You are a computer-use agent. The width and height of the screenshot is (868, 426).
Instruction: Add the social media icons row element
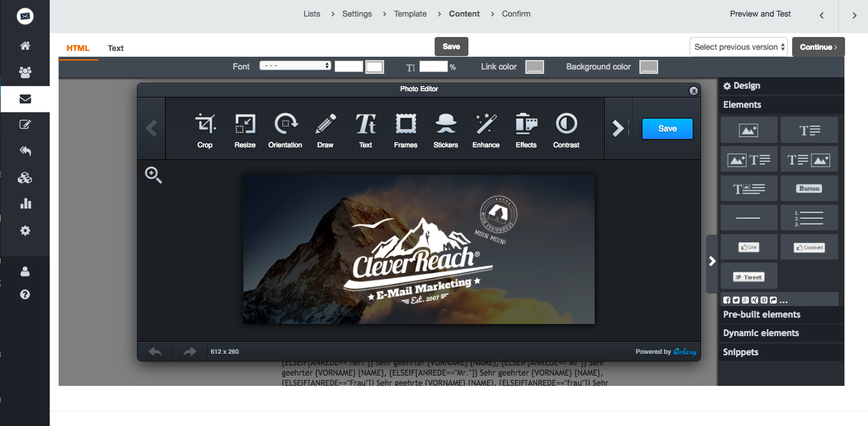(x=779, y=299)
